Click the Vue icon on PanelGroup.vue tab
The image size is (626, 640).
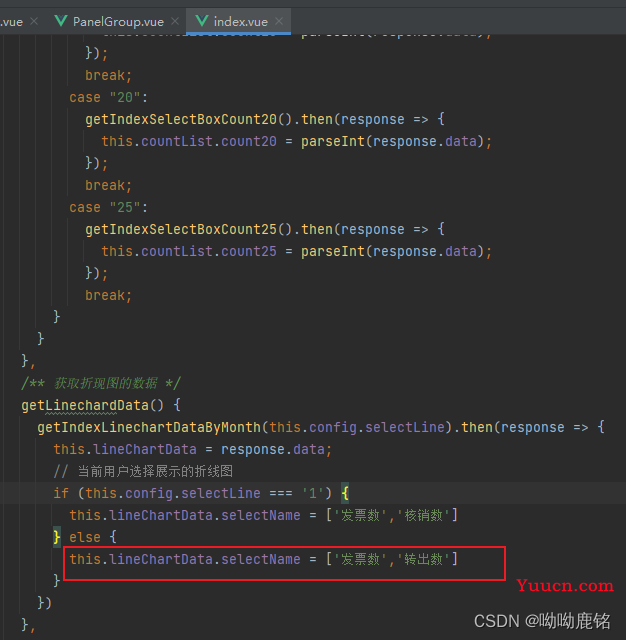[61, 21]
